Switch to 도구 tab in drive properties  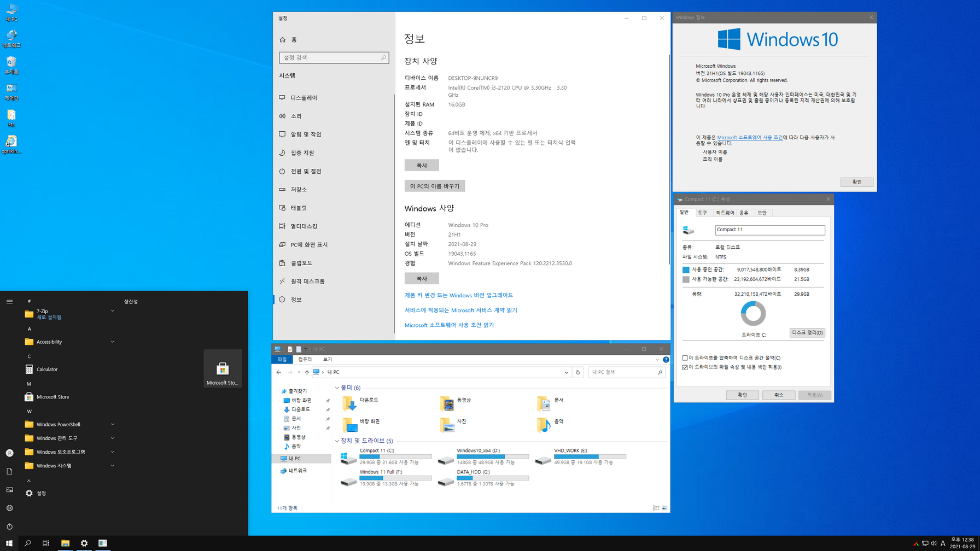click(702, 213)
